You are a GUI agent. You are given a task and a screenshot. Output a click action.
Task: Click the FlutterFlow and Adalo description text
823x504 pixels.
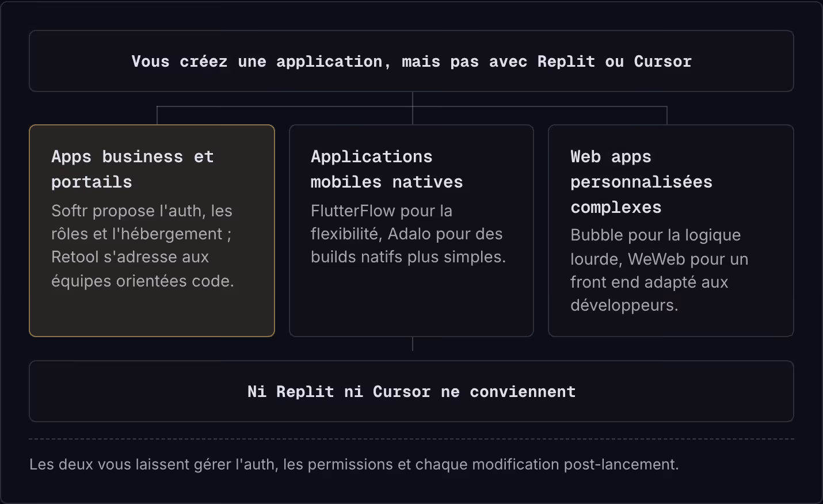pos(408,234)
